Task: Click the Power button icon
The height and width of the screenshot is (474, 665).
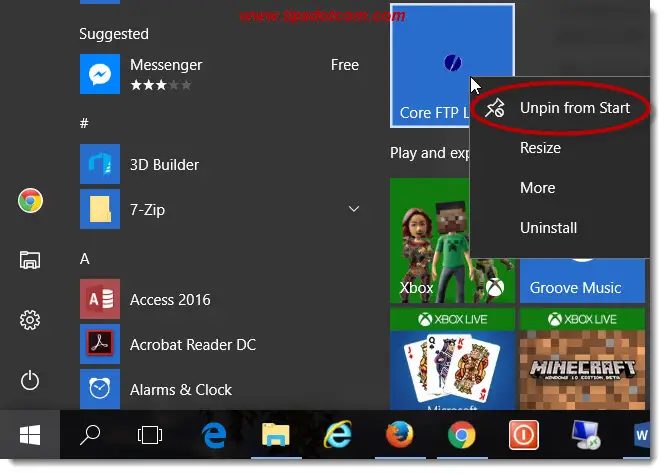Action: coord(30,380)
